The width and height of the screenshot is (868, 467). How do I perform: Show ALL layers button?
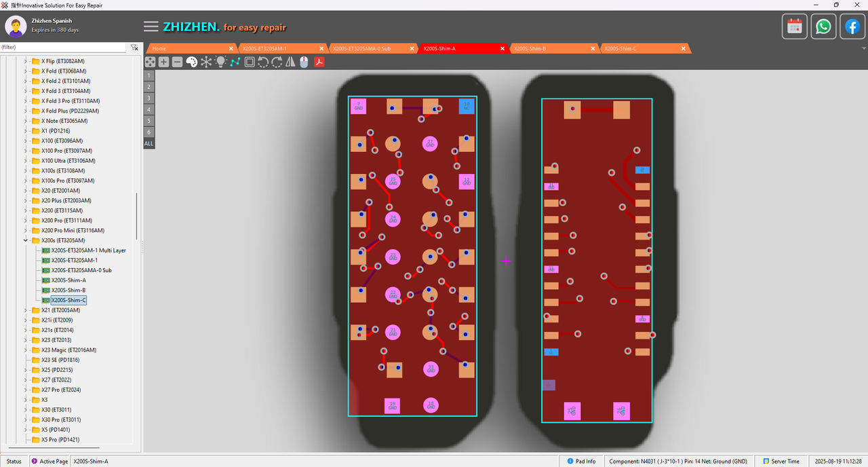pyautogui.click(x=149, y=143)
